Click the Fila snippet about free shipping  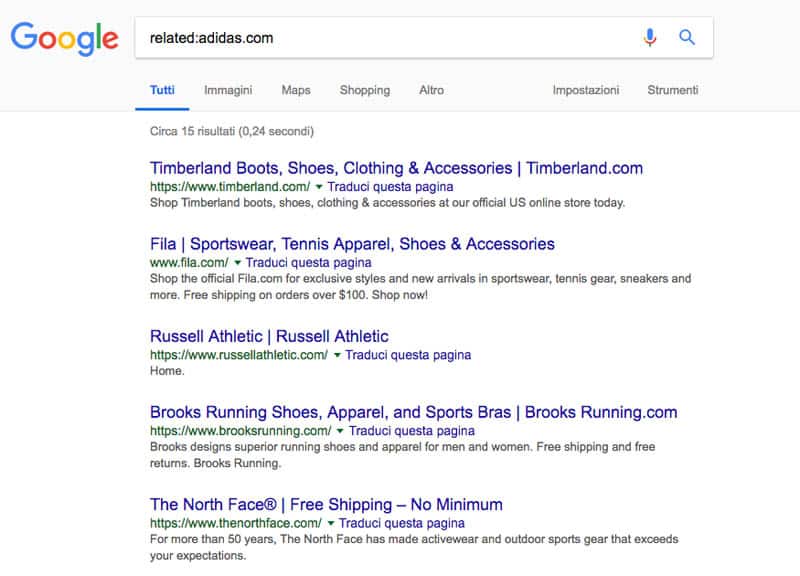(420, 287)
